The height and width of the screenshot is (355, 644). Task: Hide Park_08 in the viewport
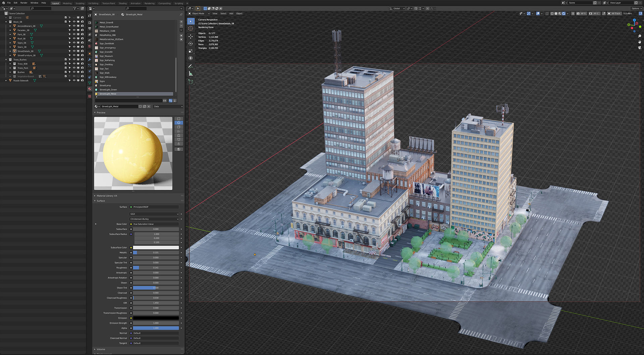(x=74, y=34)
